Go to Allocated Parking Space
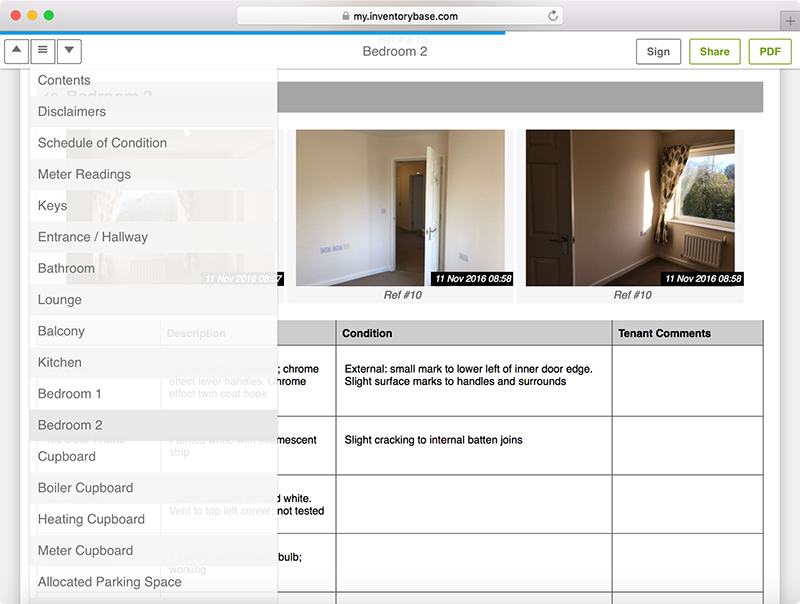Viewport: 800px width, 604px height. (x=154, y=582)
